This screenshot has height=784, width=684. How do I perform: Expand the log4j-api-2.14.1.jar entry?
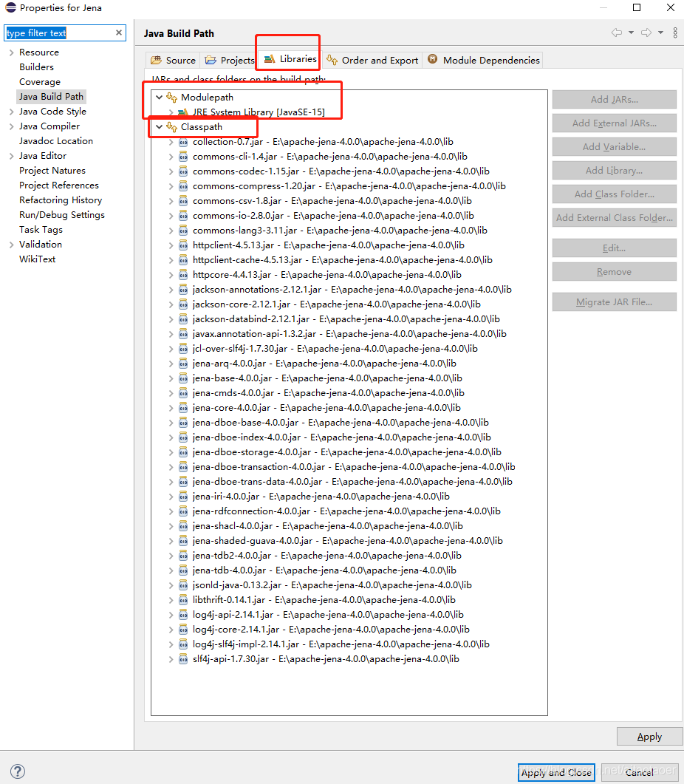tap(171, 615)
